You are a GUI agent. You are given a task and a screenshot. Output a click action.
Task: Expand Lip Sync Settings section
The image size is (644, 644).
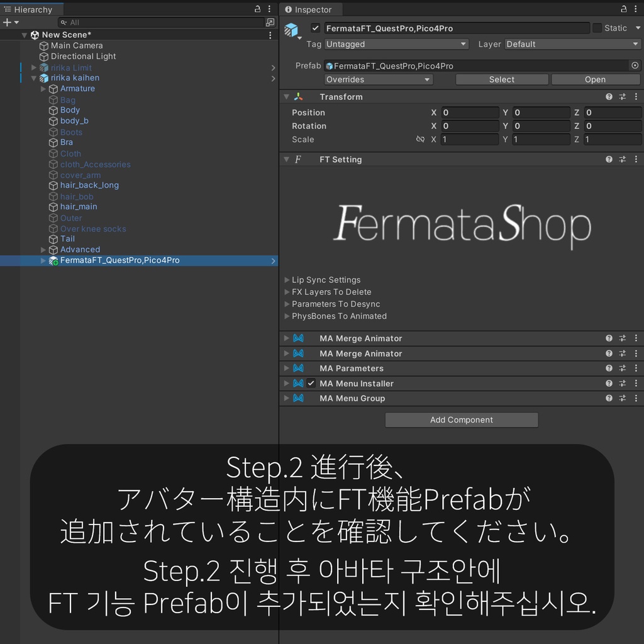[287, 279]
